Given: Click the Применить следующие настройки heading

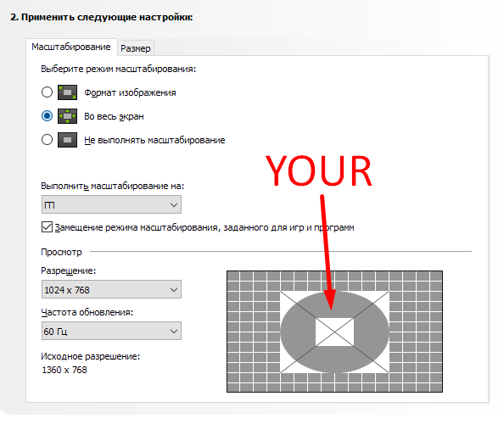Looking at the screenshot, I should 102,17.
